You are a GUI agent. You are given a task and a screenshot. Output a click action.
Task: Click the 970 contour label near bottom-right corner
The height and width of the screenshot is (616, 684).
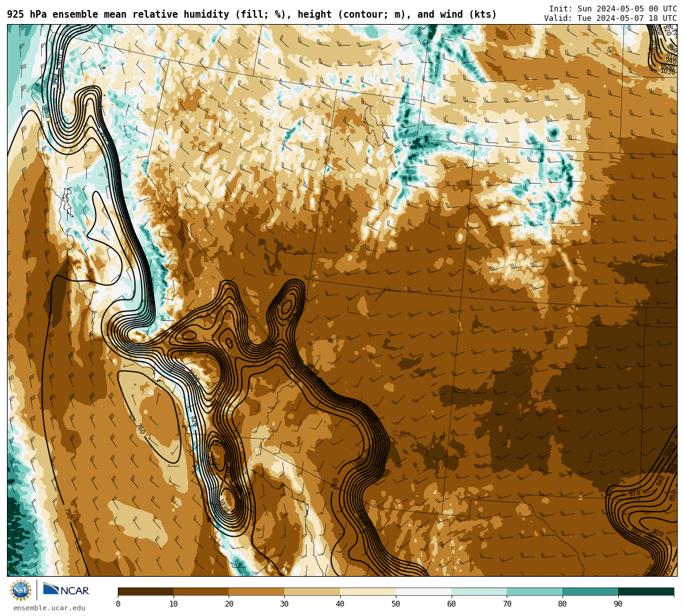[x=635, y=493]
